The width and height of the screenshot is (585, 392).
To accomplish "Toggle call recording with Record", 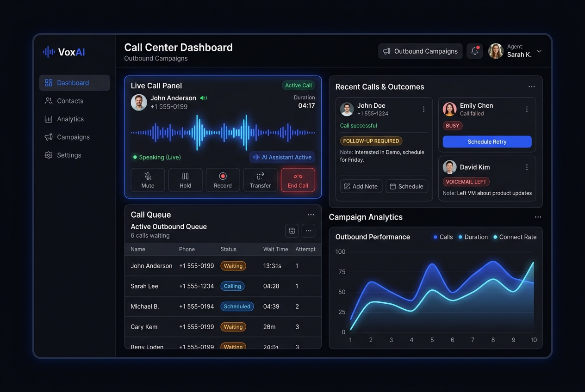I will [x=223, y=180].
